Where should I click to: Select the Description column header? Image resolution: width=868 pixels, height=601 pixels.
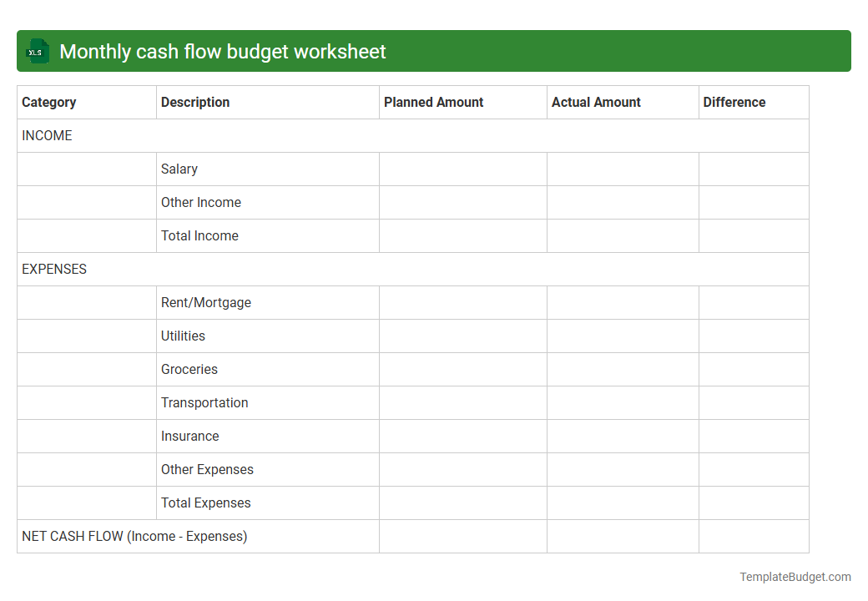pos(195,102)
